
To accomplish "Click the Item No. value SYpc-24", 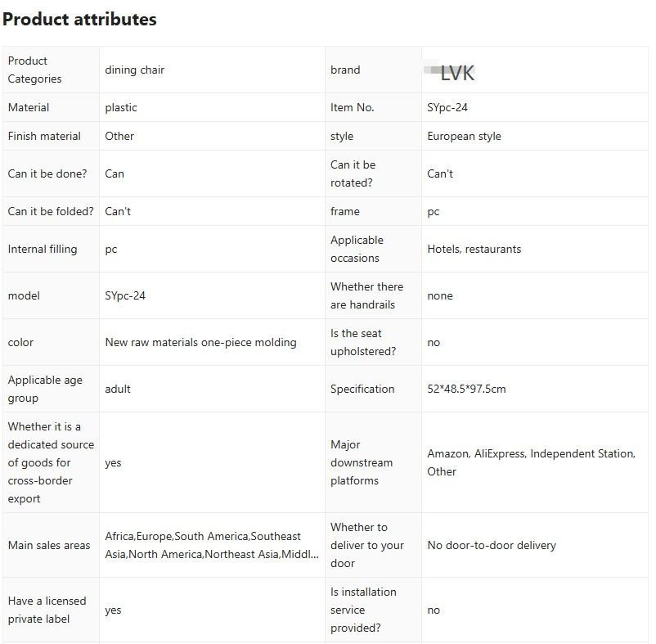I will [447, 107].
